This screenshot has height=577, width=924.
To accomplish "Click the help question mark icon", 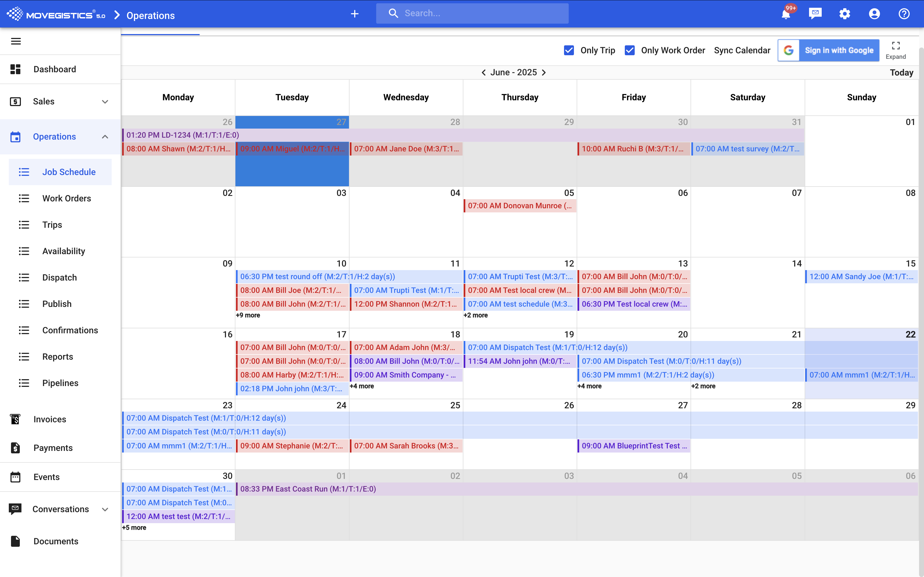I will (904, 14).
